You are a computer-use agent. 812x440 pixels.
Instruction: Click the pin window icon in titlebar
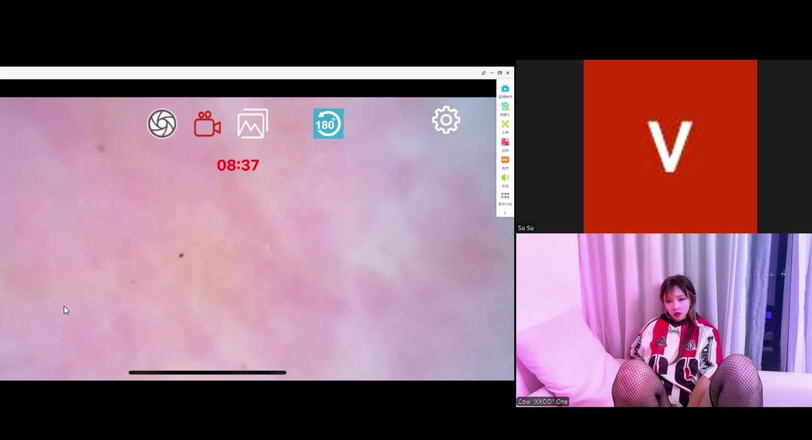[483, 73]
